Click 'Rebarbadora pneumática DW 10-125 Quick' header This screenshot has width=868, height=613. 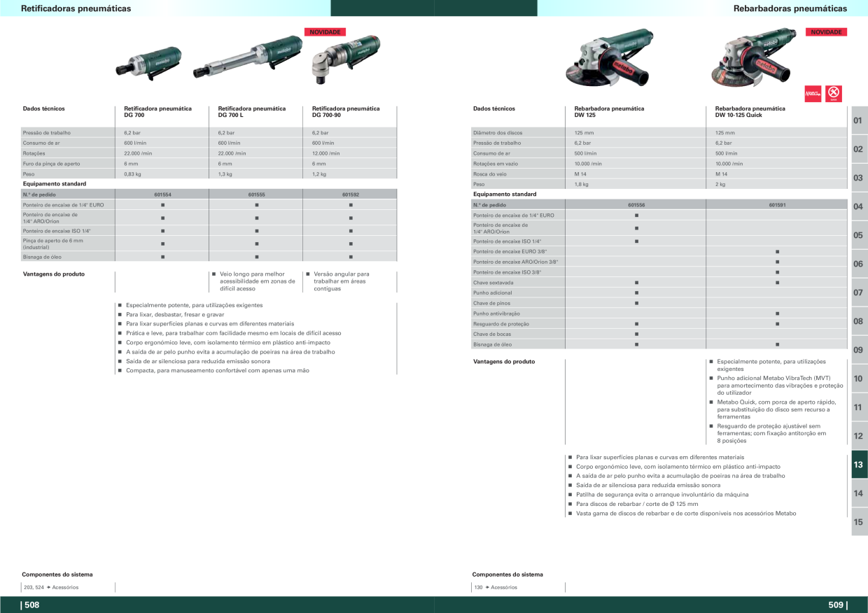click(750, 112)
